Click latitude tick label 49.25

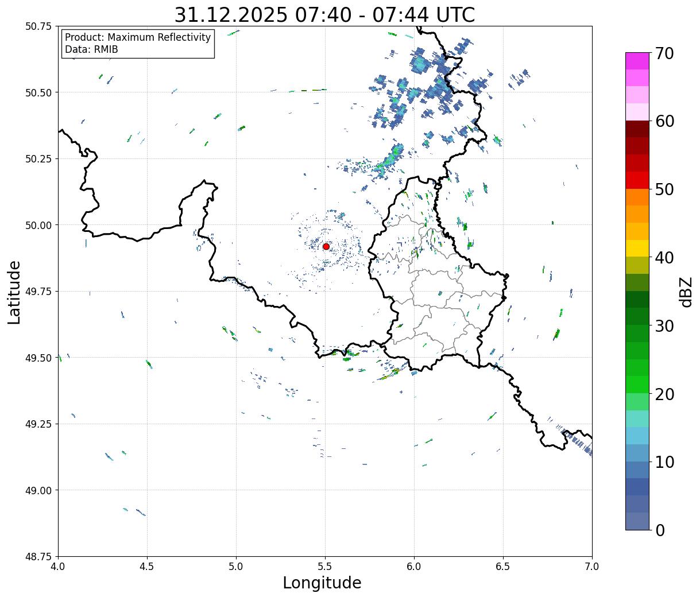click(39, 424)
